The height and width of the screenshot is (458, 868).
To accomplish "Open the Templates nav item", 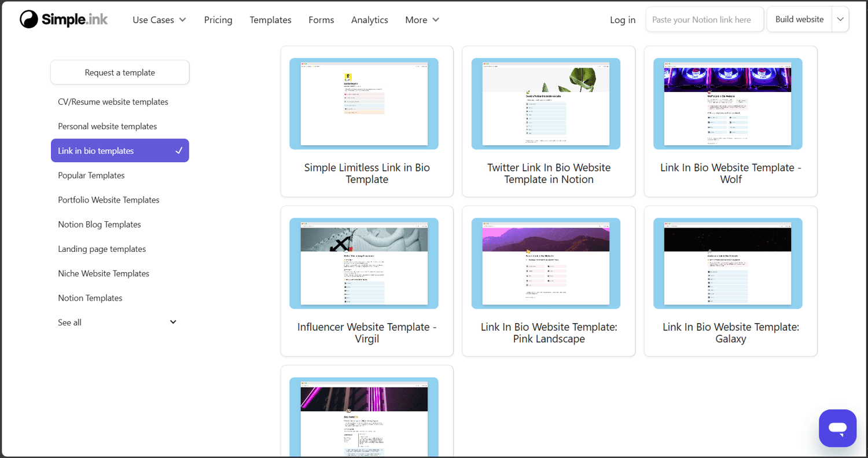I will pos(270,20).
